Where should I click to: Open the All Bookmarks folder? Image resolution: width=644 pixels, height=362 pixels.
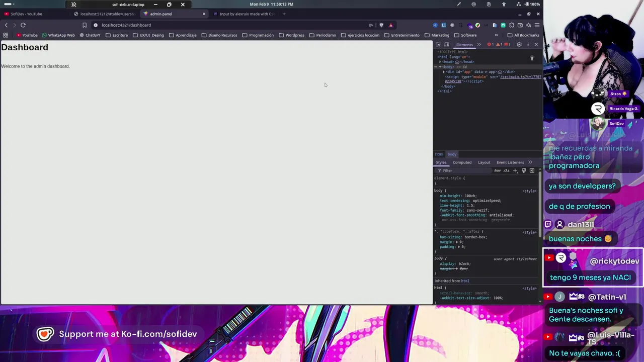(523, 35)
